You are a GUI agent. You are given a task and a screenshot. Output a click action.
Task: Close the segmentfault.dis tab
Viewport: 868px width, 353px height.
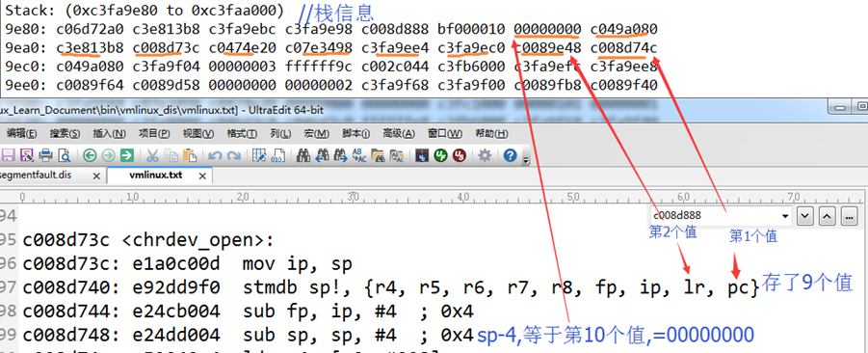pyautogui.click(x=96, y=176)
